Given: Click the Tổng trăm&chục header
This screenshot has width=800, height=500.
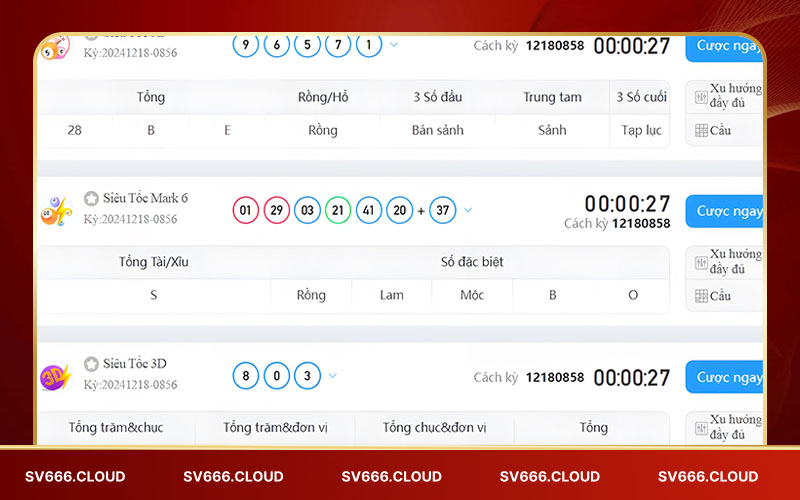Looking at the screenshot, I should pyautogui.click(x=116, y=428).
